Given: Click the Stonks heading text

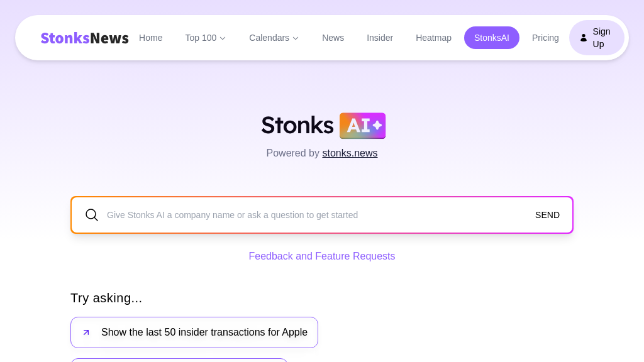Looking at the screenshot, I should point(297,125).
